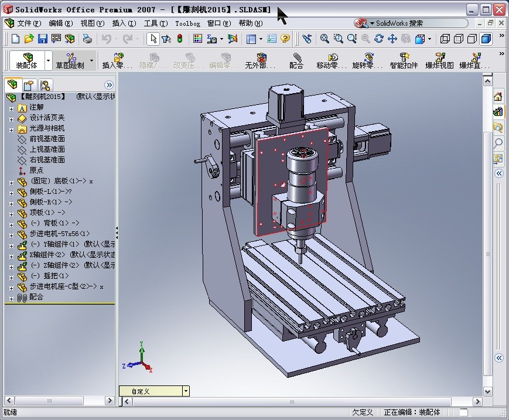Open the 视图(V) menu

(x=93, y=23)
